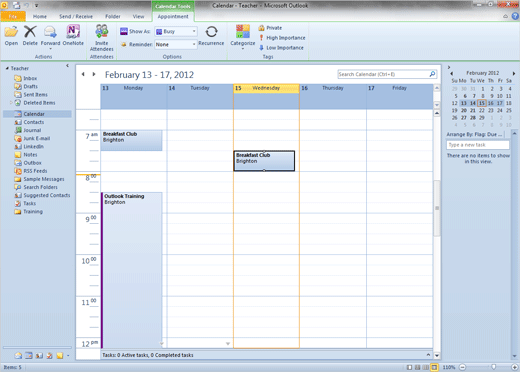Viewport: 520px width, 372px height.
Task: Click the search magnifier in Search Calendar
Action: pos(432,74)
